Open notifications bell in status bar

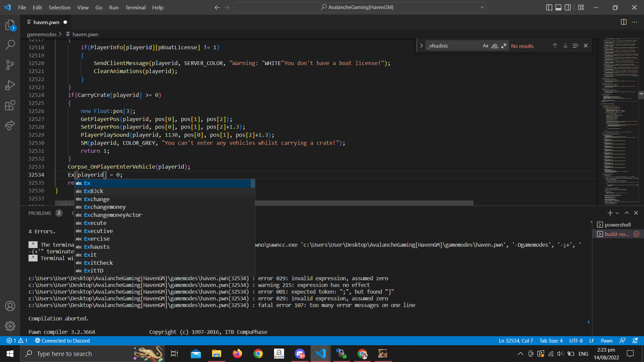click(x=635, y=341)
